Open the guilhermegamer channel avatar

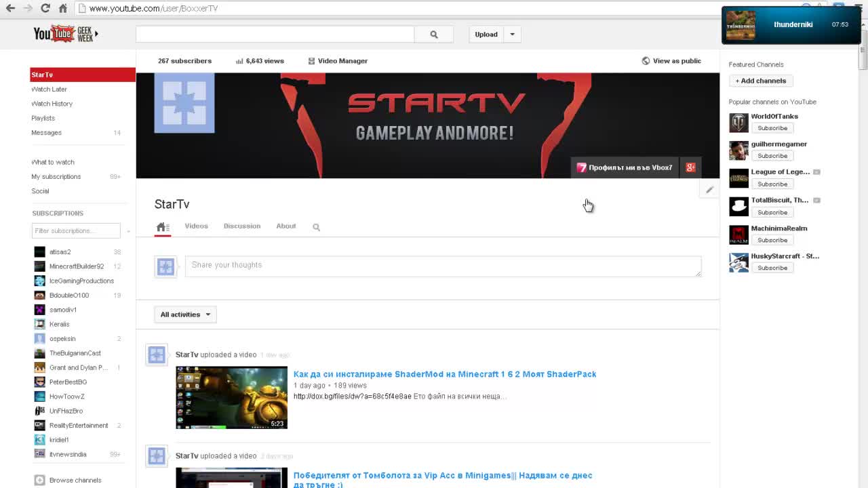tap(738, 150)
